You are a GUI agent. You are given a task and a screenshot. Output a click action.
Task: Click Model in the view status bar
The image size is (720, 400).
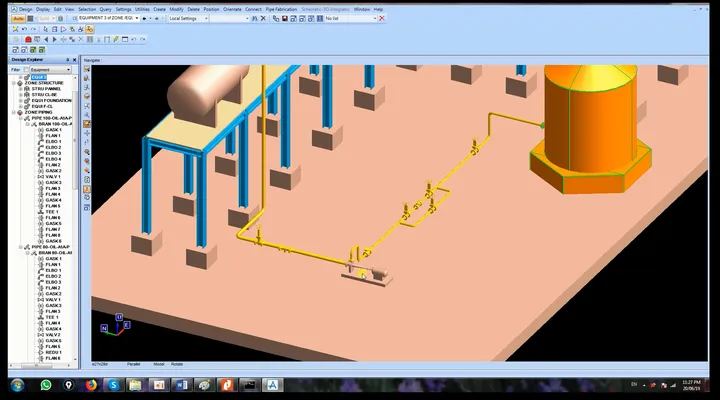[159, 364]
